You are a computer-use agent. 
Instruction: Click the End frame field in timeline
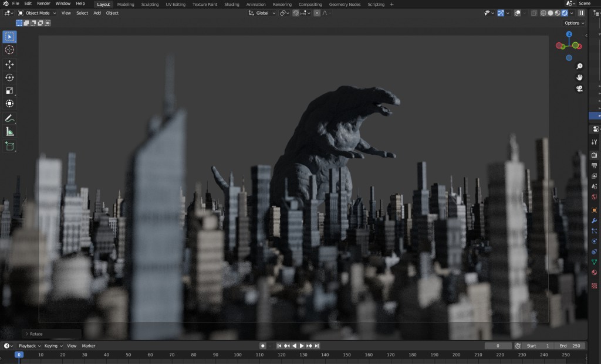[569, 346]
